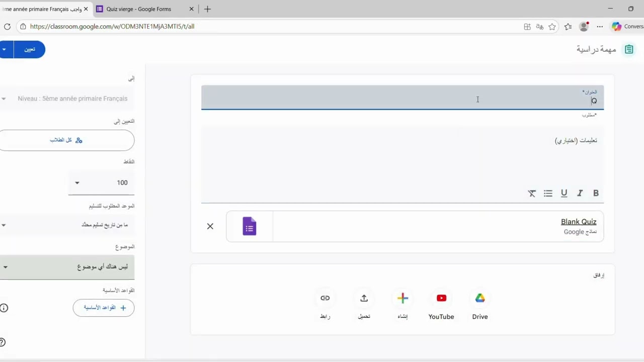
Task: Add a rubric with the plus button
Action: tap(104, 308)
